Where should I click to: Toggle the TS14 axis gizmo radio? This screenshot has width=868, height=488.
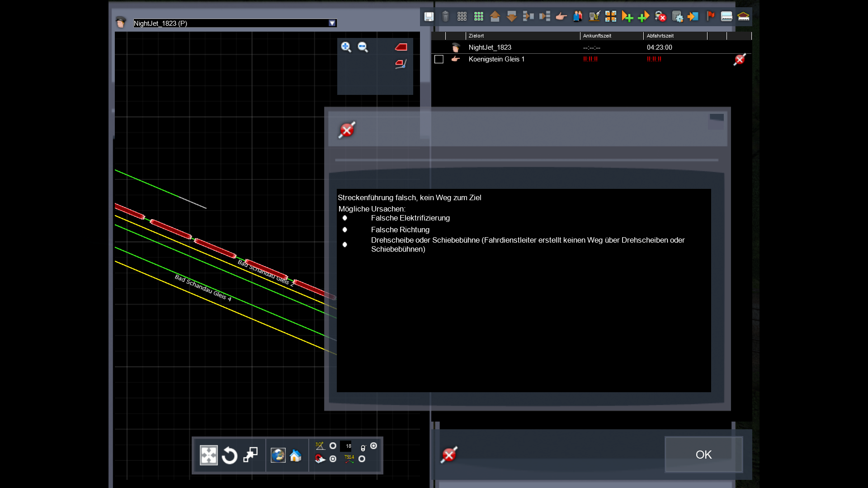(x=362, y=459)
